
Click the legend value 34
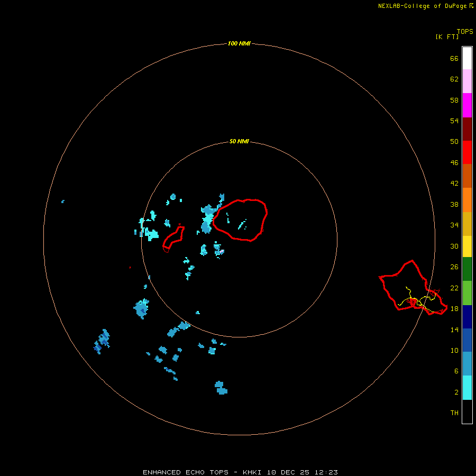pos(454,225)
